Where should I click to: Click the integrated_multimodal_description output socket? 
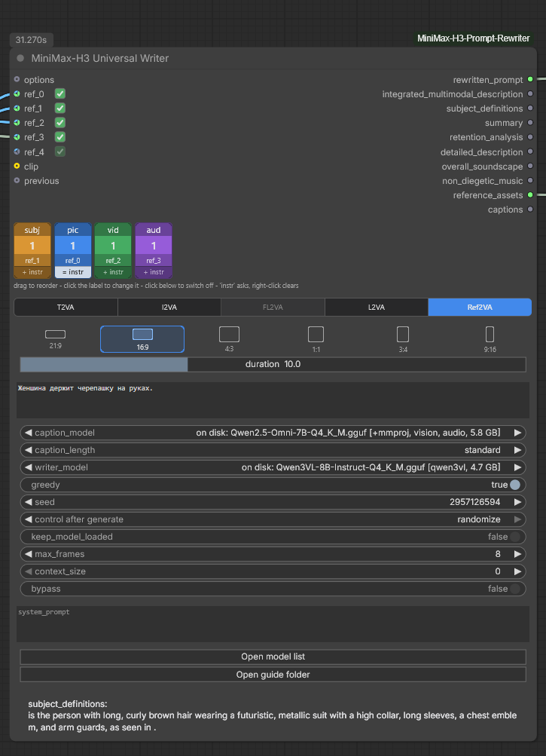[530, 94]
